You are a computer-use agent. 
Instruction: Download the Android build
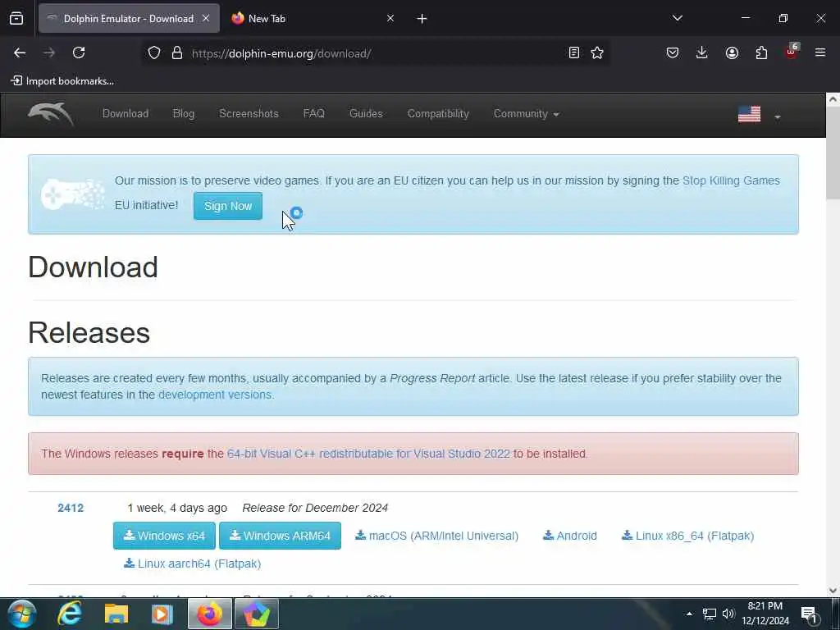click(570, 536)
